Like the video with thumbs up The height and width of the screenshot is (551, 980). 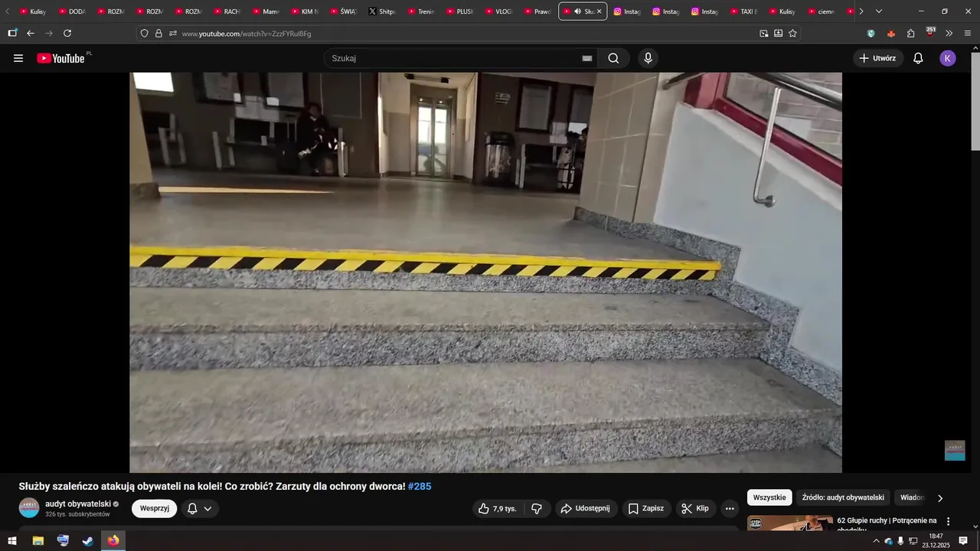(497, 508)
